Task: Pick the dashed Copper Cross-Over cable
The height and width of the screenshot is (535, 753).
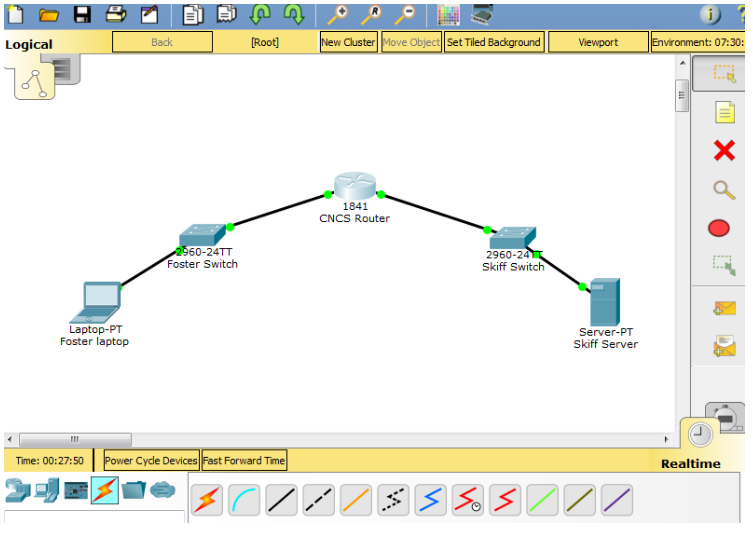Action: [319, 500]
